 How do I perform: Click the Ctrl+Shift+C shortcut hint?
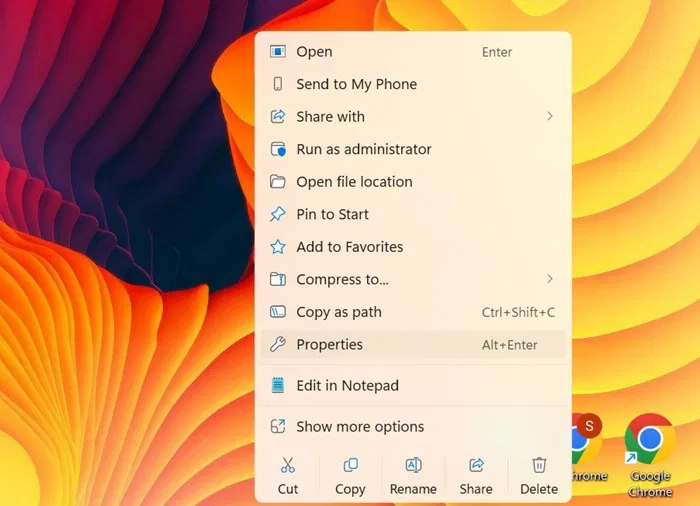(518, 312)
